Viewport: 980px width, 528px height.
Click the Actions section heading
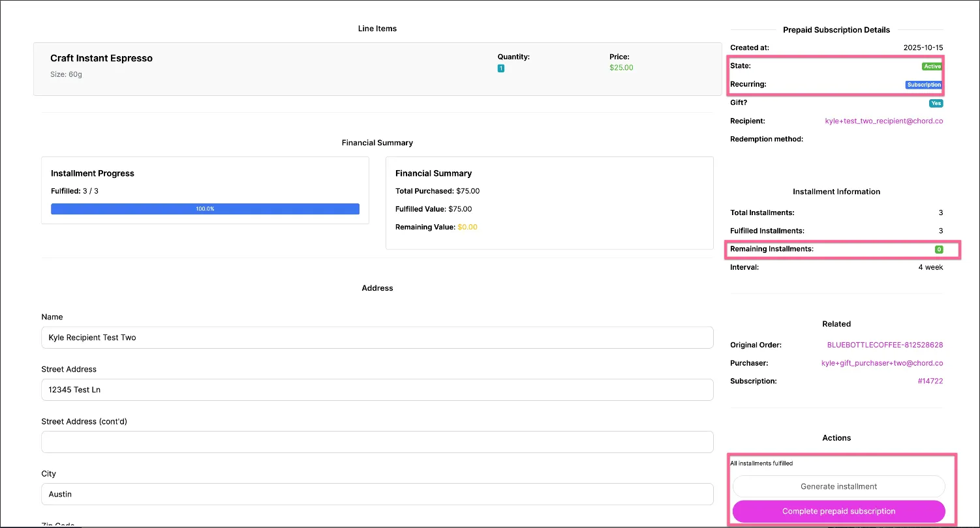(x=837, y=438)
